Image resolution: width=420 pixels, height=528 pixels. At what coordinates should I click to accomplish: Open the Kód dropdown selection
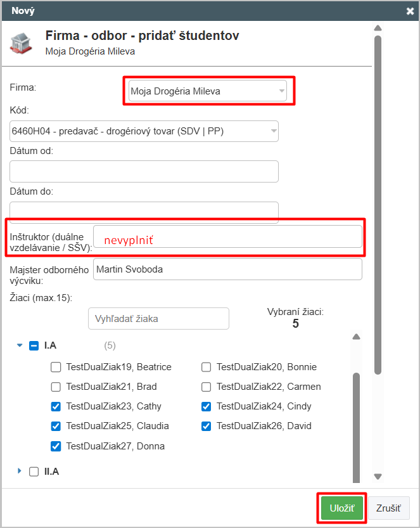144,131
